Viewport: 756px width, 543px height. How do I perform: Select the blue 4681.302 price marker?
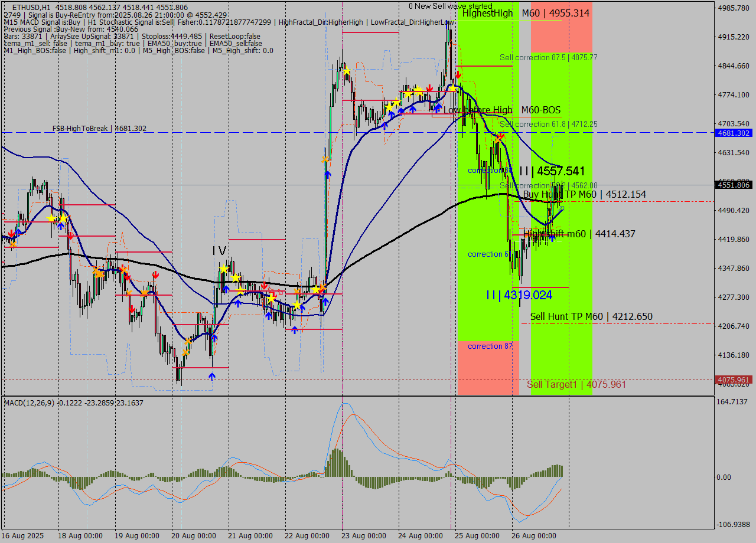point(732,133)
